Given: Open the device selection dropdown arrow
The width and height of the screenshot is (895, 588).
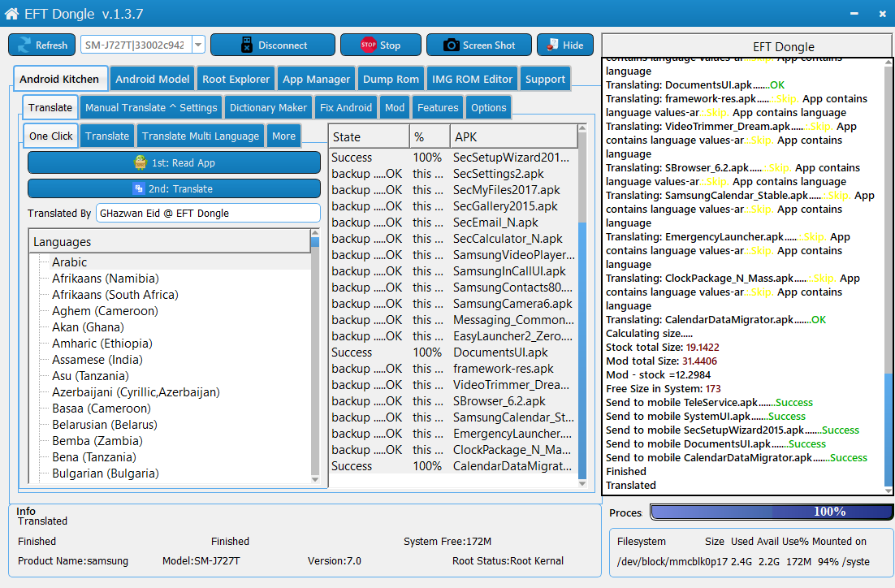Looking at the screenshot, I should point(198,45).
